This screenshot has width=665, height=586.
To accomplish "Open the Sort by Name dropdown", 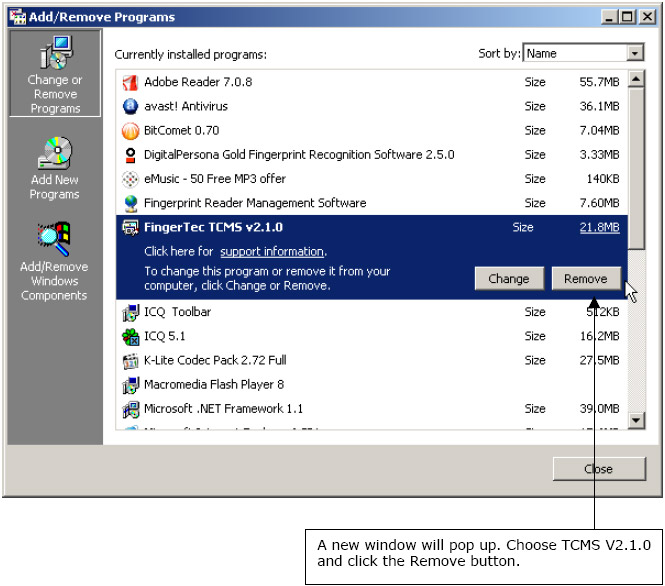I will (634, 53).
